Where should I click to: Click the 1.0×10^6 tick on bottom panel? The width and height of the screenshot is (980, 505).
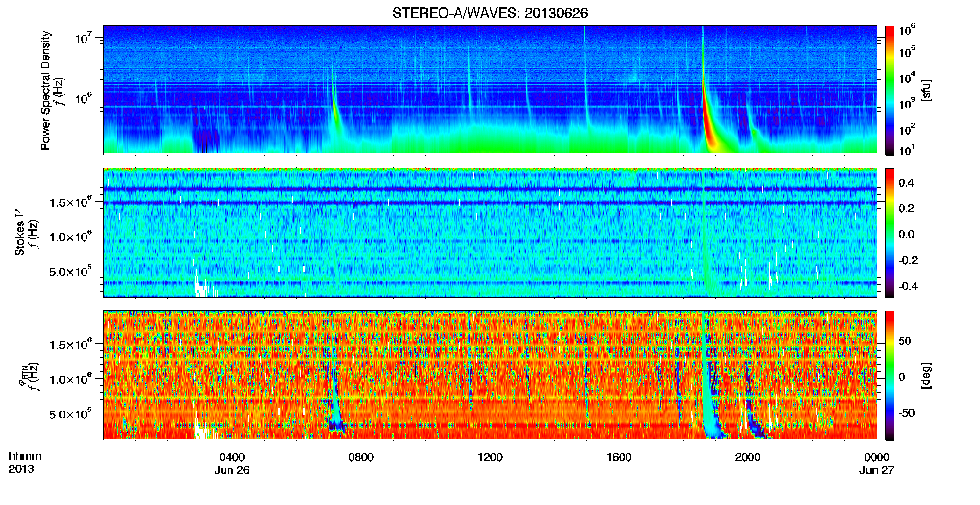(x=71, y=379)
